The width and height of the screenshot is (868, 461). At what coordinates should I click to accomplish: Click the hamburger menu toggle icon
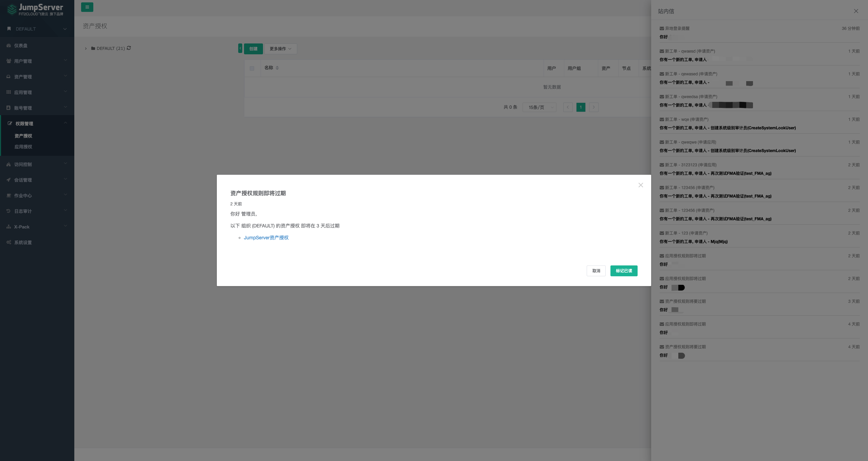87,7
